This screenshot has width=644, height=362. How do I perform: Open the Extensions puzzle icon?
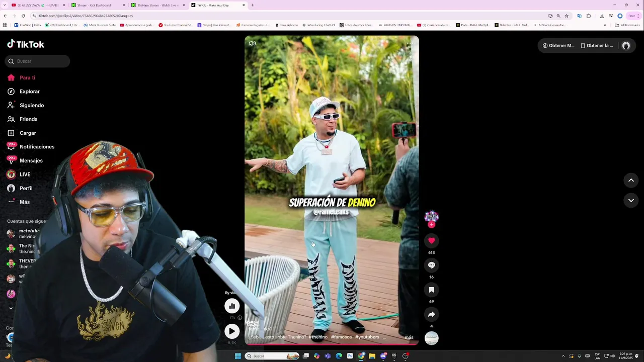(x=589, y=16)
